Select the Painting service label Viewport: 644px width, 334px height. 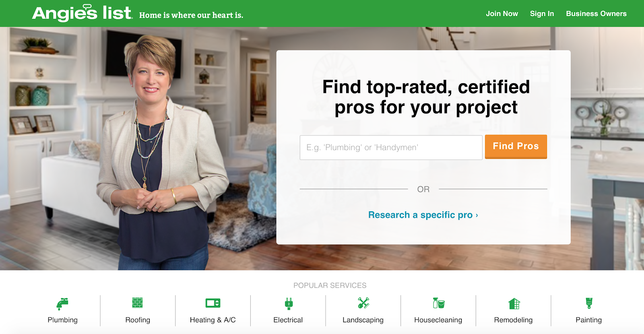588,320
